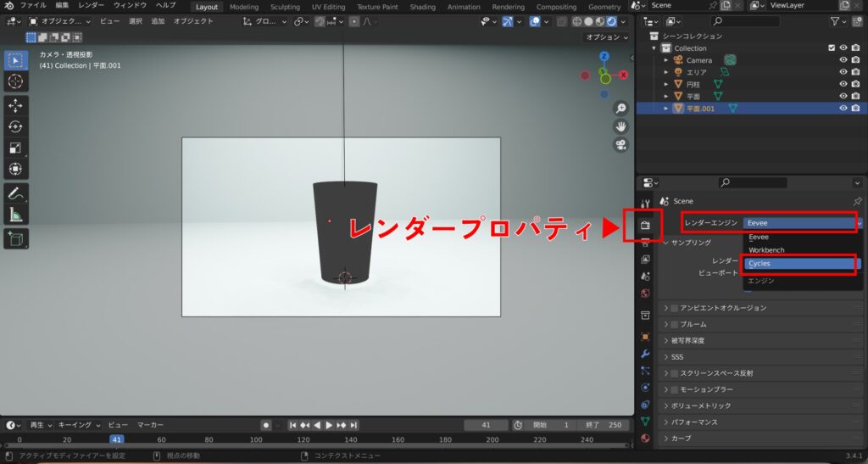Select the Annotate pencil tool
The image size is (868, 464).
tap(15, 193)
